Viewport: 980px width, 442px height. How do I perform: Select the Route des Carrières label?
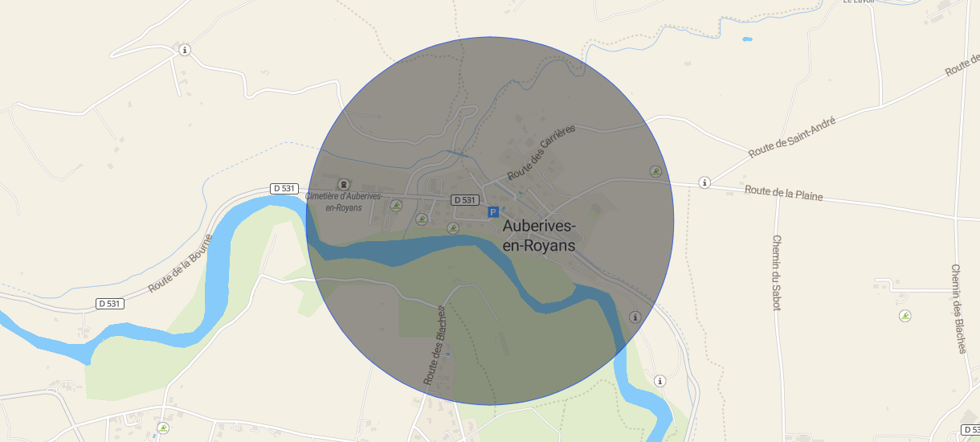[542, 153]
